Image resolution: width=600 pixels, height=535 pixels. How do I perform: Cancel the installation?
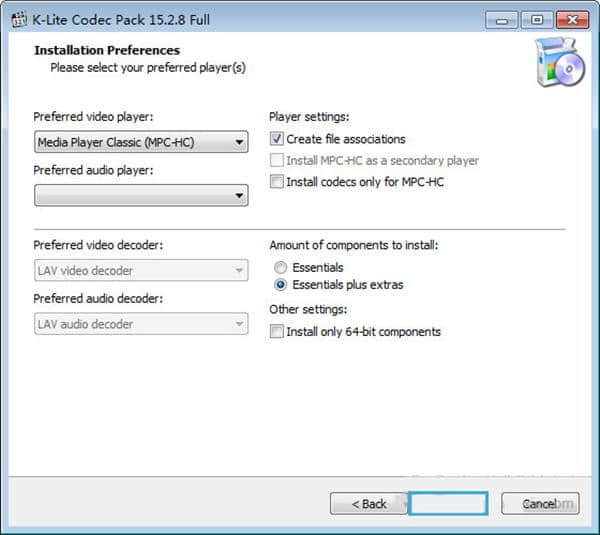pyautogui.click(x=540, y=503)
